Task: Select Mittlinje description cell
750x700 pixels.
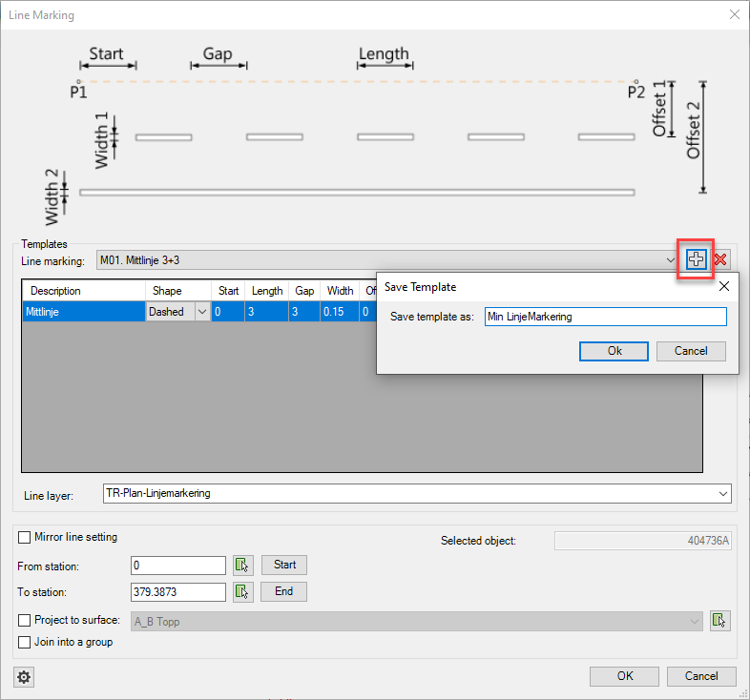Action: (x=84, y=312)
